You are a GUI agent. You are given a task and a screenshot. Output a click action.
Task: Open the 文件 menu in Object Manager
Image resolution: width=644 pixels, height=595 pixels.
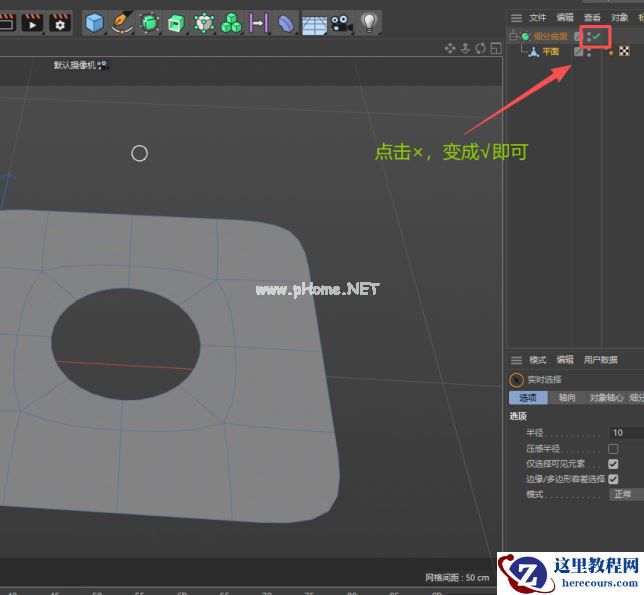pos(538,17)
